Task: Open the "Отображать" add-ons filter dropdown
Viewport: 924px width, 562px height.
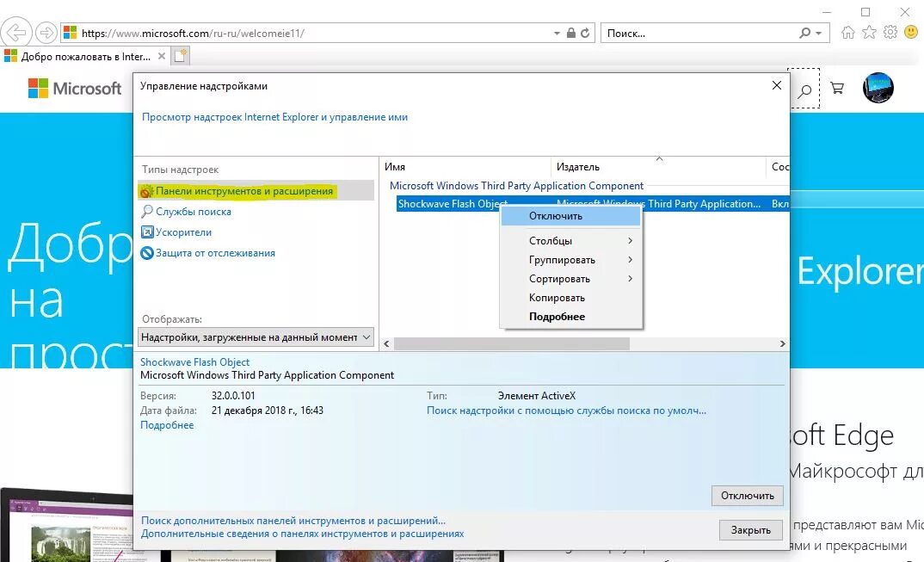Action: tap(254, 337)
